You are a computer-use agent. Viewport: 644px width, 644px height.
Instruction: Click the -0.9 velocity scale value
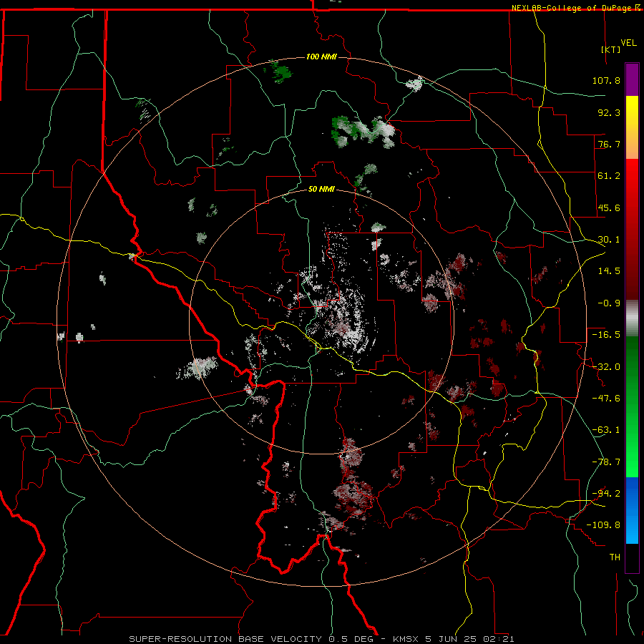(x=609, y=303)
